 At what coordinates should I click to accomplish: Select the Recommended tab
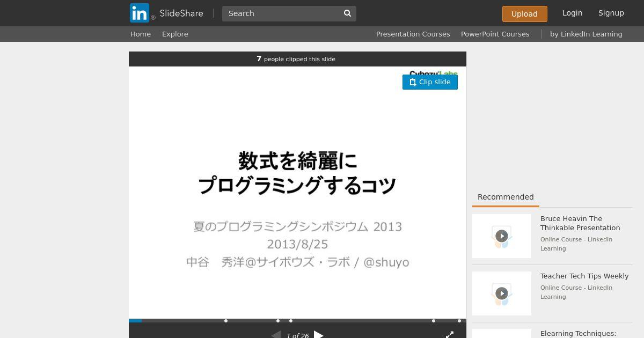pos(506,197)
